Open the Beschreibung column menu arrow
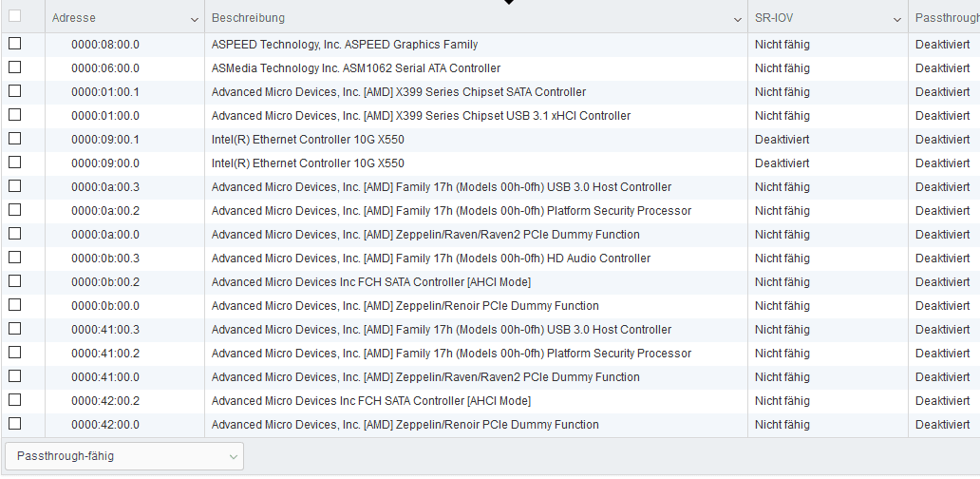 point(738,19)
